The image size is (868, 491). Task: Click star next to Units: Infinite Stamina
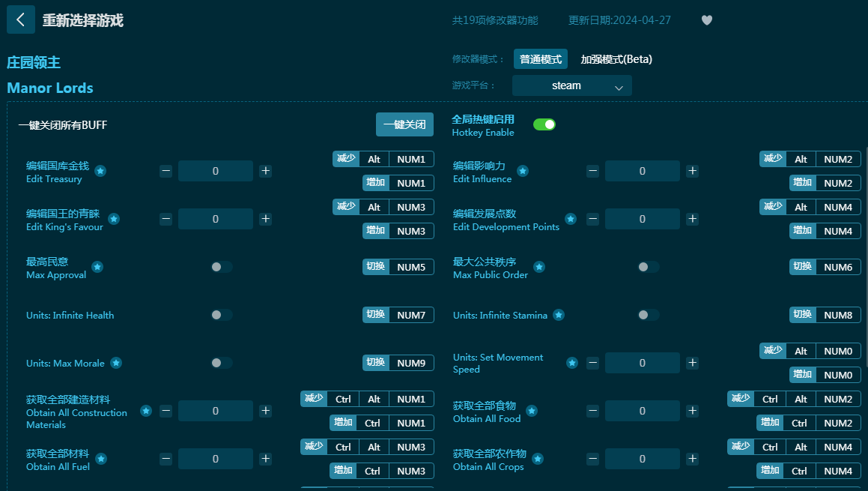point(559,316)
